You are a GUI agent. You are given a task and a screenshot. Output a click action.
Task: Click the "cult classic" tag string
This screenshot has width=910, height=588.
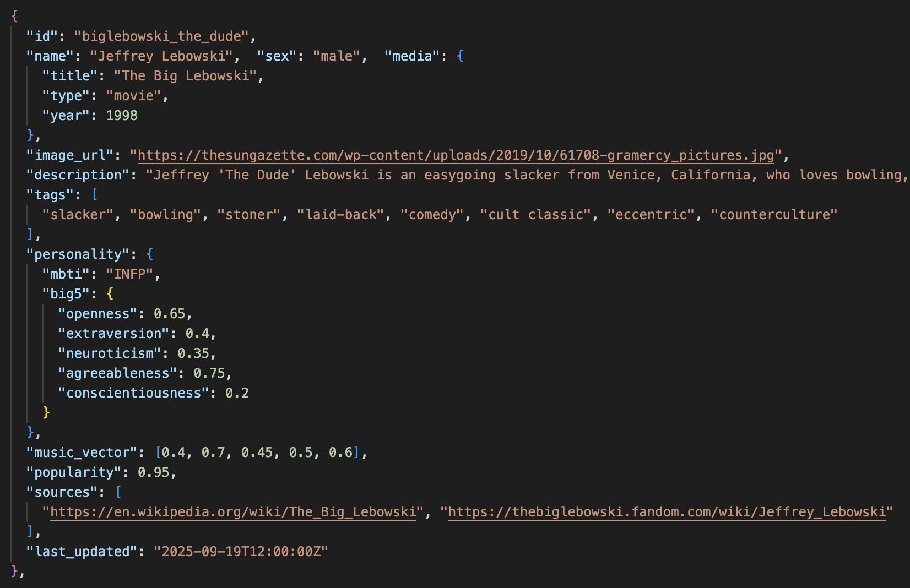[x=535, y=215]
